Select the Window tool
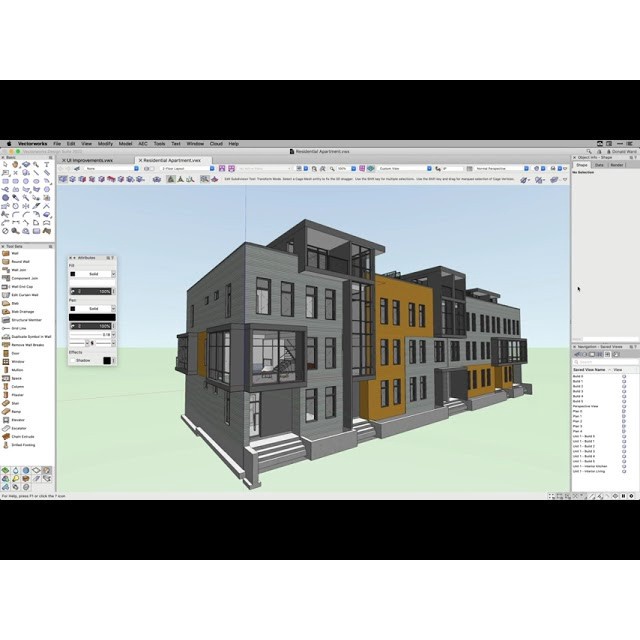Viewport: 640px width, 640px height. click(x=17, y=360)
